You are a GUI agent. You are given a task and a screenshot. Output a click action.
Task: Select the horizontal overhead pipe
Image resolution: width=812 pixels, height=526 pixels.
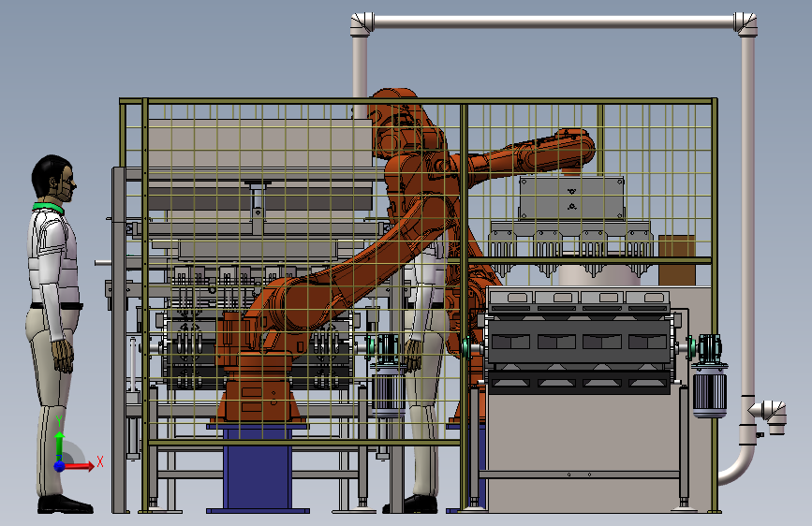[554, 22]
